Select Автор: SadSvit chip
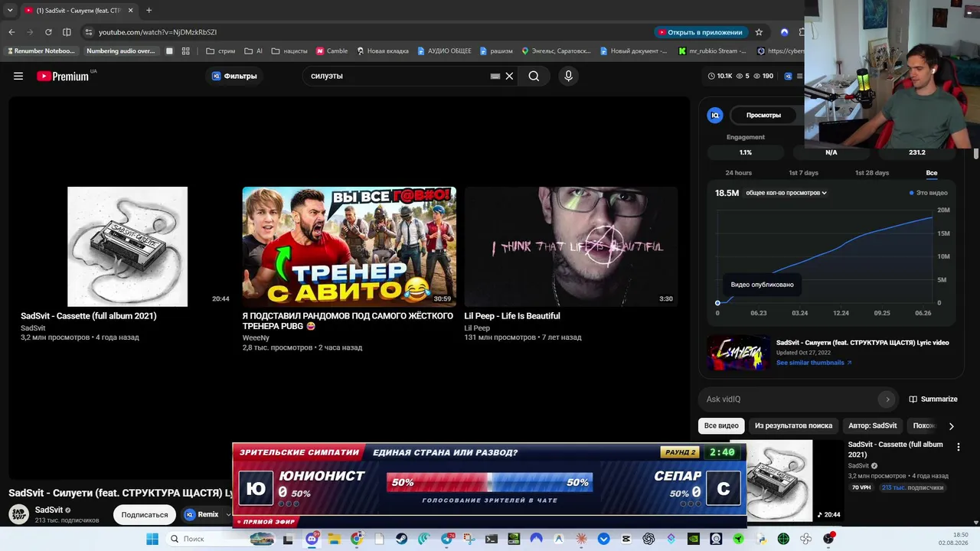The height and width of the screenshot is (551, 980). pos(873,425)
